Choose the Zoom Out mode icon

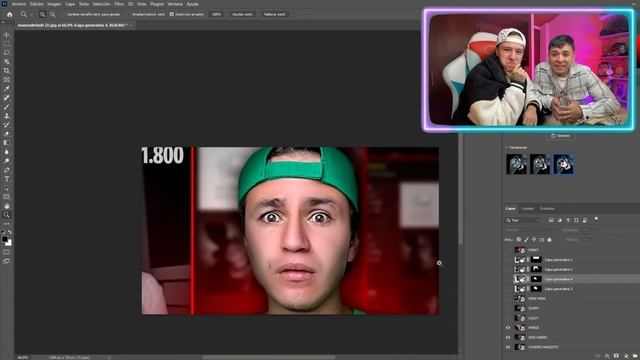coord(53,14)
